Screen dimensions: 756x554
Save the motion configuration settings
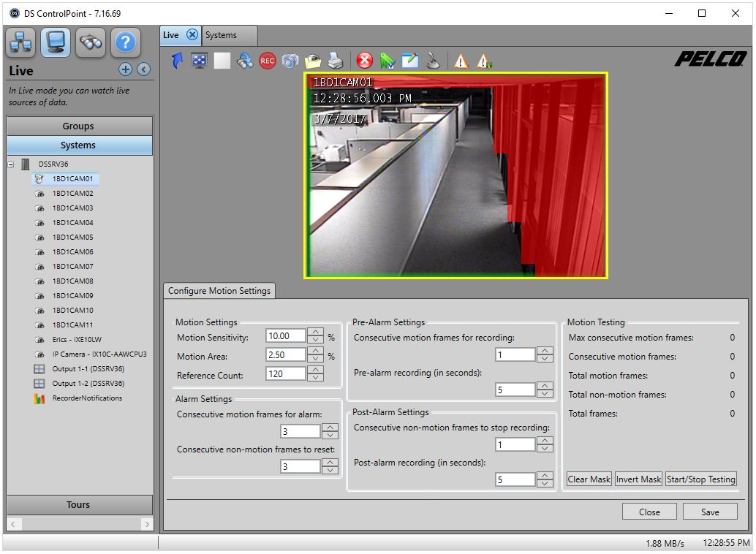click(x=709, y=512)
